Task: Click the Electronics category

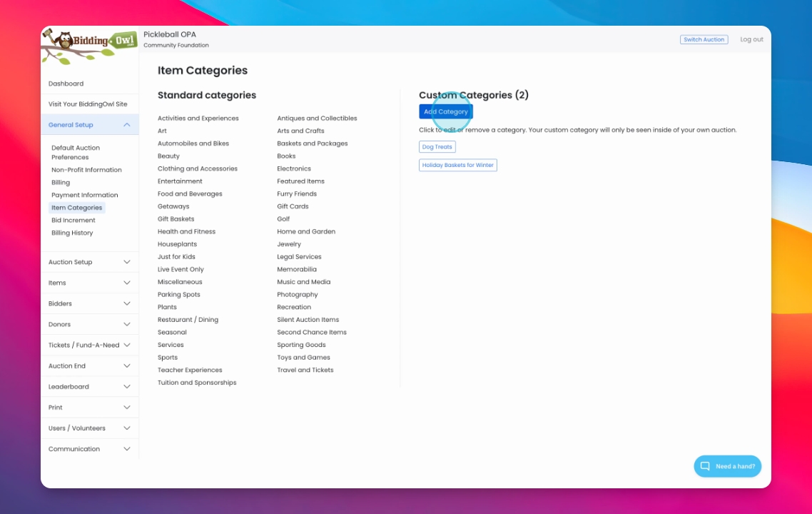Action: click(294, 168)
